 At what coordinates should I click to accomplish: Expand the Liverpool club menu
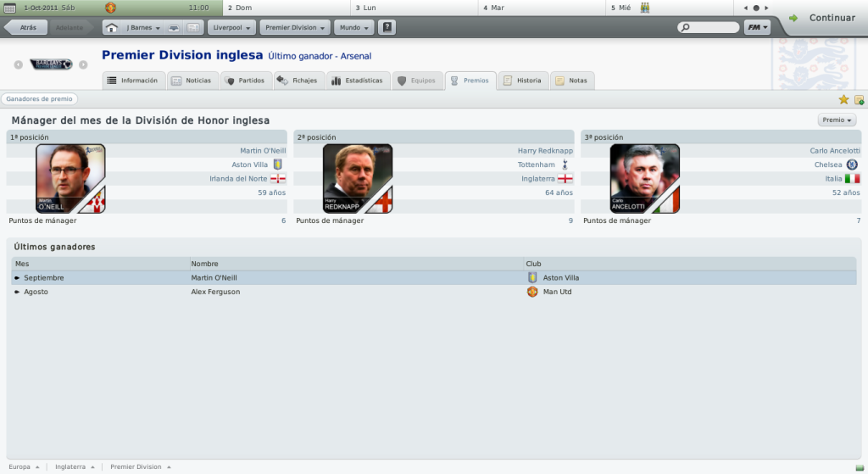232,28
